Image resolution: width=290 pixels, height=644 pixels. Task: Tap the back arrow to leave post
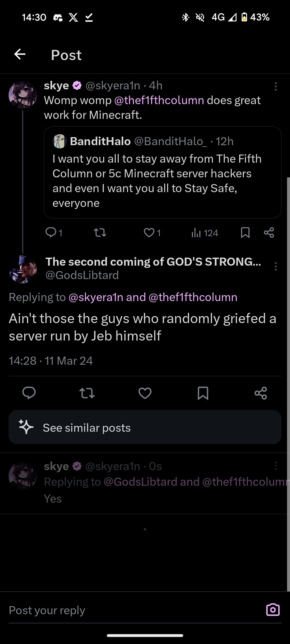[20, 54]
